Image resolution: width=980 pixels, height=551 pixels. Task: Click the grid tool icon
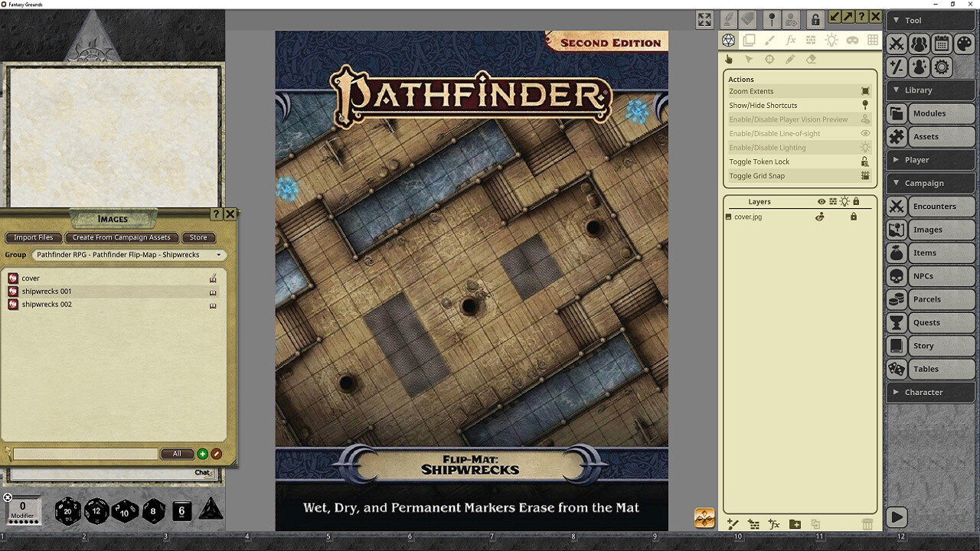(x=873, y=40)
